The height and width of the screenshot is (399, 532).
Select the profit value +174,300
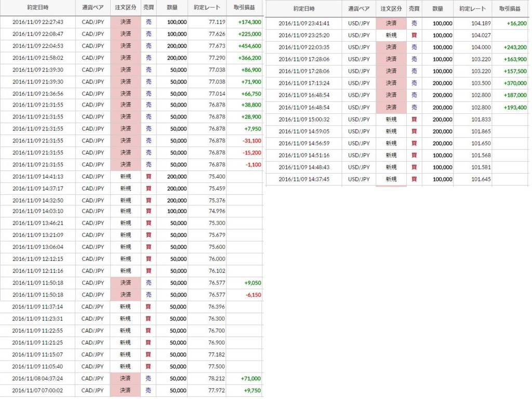pos(250,22)
